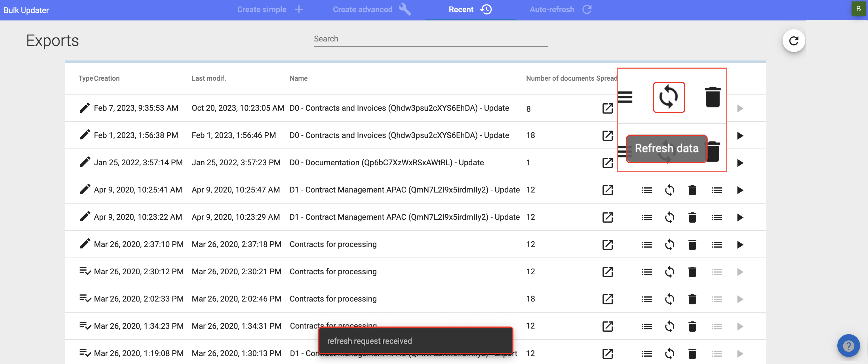Click the Last modif. column header
The width and height of the screenshot is (868, 364).
coord(208,78)
